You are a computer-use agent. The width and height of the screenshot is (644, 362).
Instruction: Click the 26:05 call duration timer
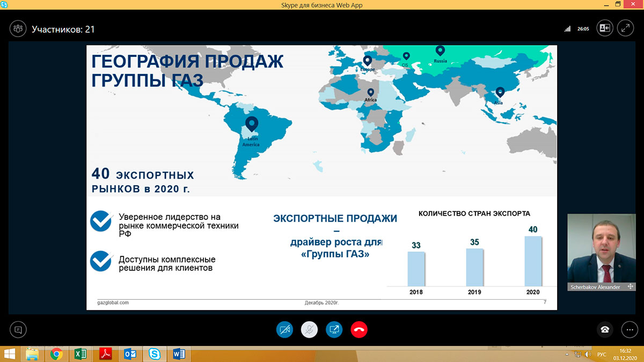click(x=583, y=29)
